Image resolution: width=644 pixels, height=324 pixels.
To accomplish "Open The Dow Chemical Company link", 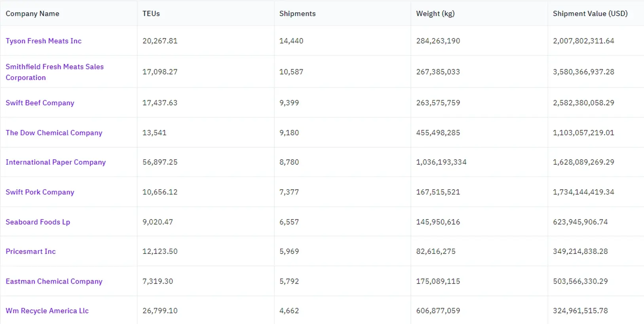I will tap(54, 133).
